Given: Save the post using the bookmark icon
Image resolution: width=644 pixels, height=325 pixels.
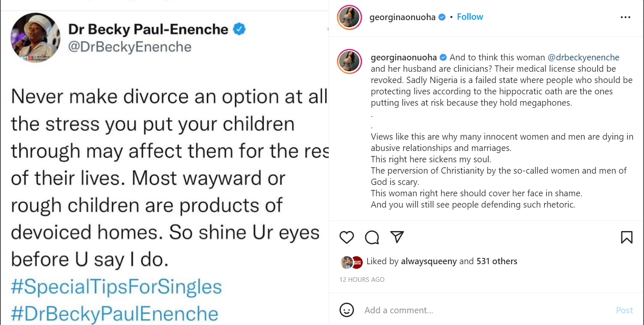Looking at the screenshot, I should (x=626, y=237).
